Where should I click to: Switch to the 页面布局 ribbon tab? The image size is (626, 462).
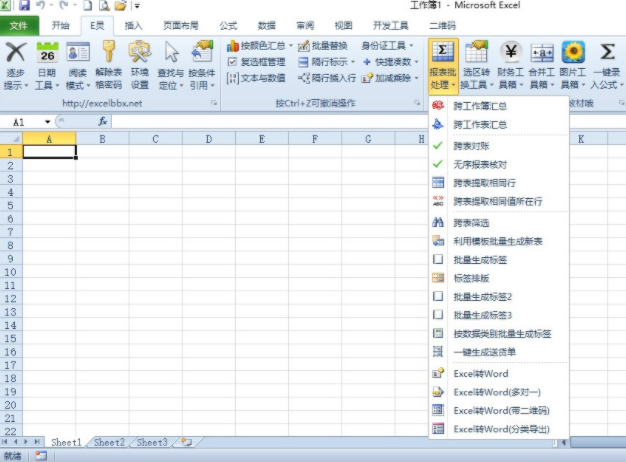coord(180,25)
